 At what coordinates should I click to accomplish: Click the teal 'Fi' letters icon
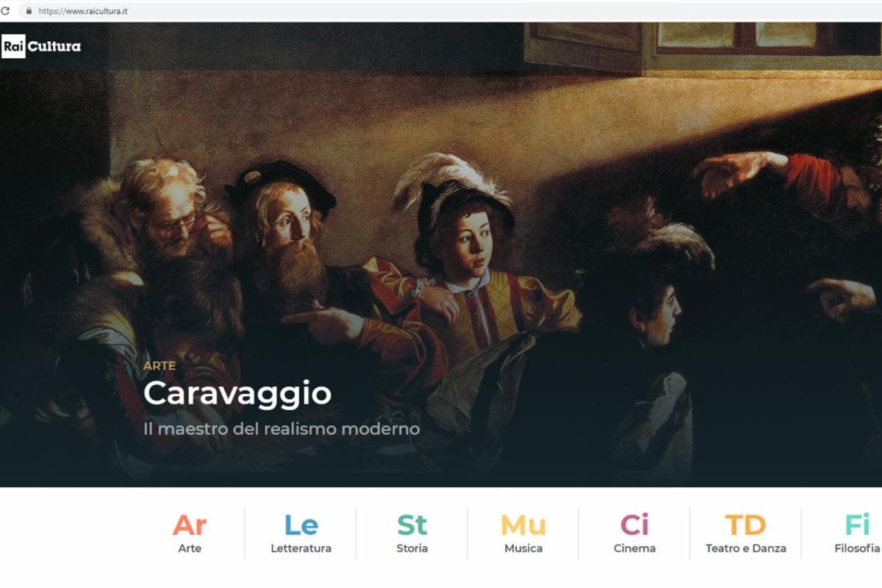click(x=857, y=526)
